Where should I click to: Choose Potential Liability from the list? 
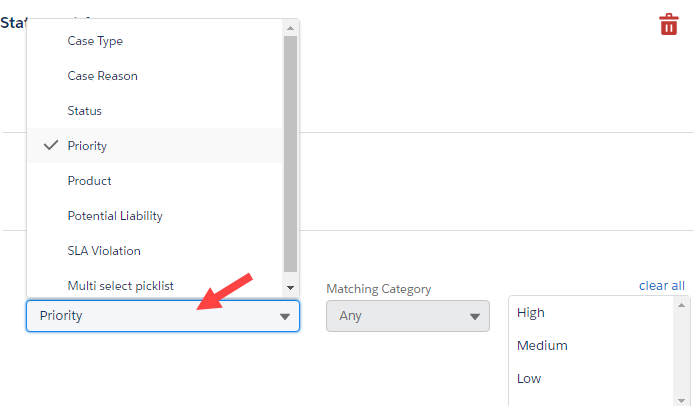point(115,216)
